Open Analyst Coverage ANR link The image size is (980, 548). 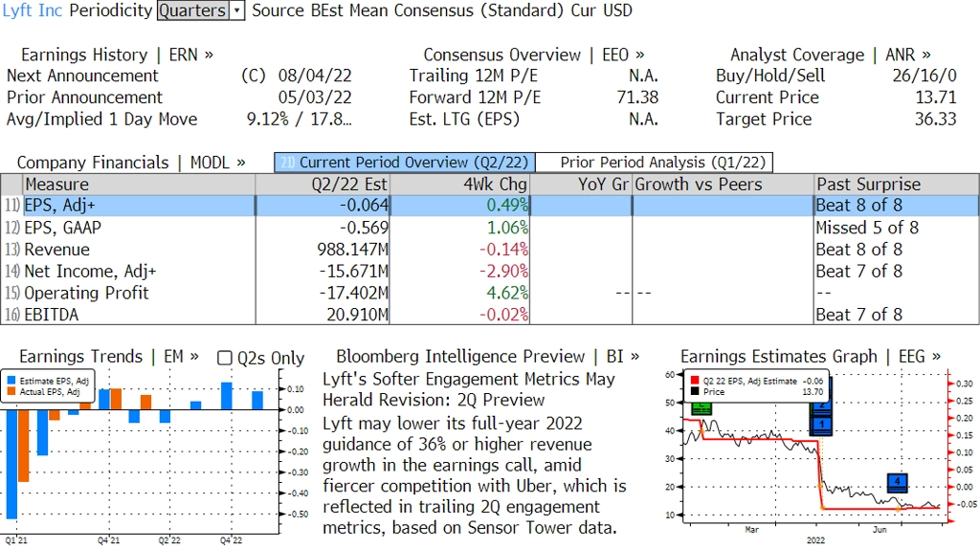click(x=831, y=55)
